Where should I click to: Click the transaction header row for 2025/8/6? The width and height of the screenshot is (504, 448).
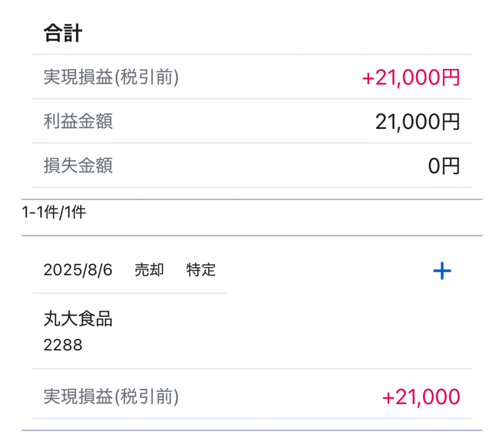pyautogui.click(x=252, y=270)
